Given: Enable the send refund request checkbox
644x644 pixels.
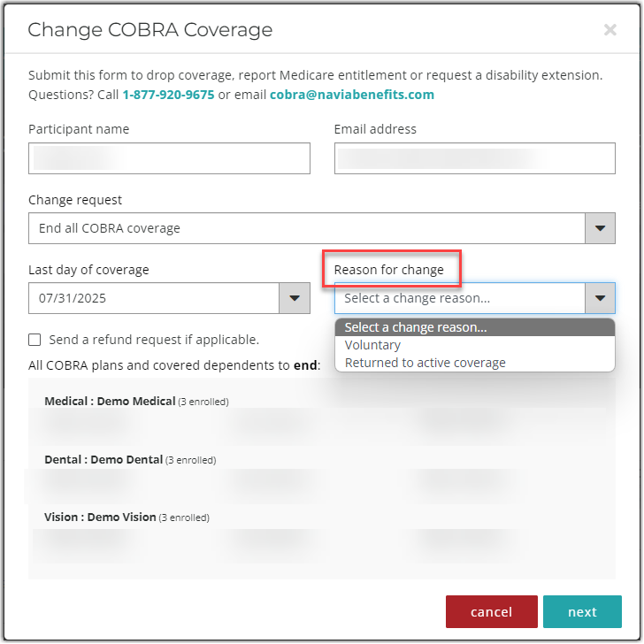Looking at the screenshot, I should pos(34,339).
